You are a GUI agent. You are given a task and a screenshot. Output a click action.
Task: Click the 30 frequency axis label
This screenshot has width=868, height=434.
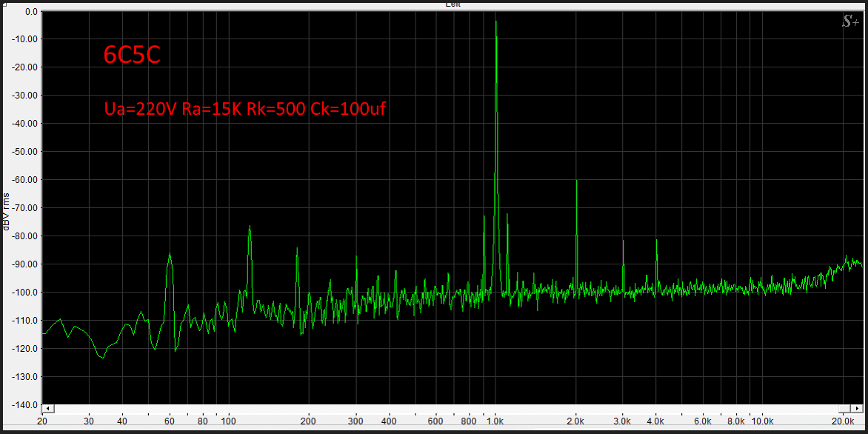point(90,421)
